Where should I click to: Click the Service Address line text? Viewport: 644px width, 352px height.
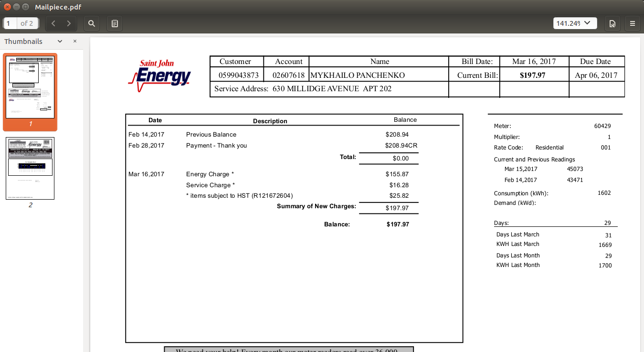303,89
